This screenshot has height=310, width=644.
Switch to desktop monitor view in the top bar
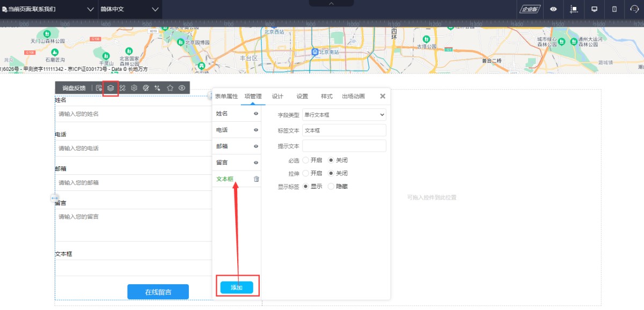tap(594, 9)
